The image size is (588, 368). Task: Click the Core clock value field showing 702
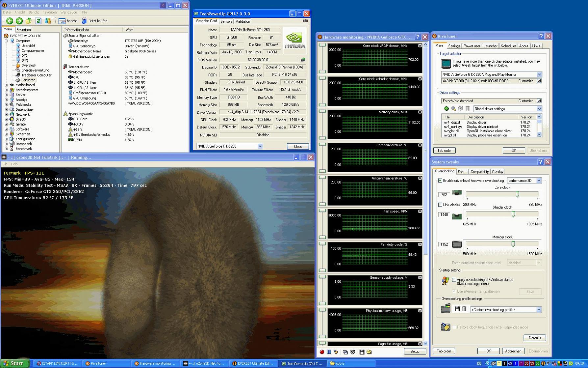(x=444, y=195)
